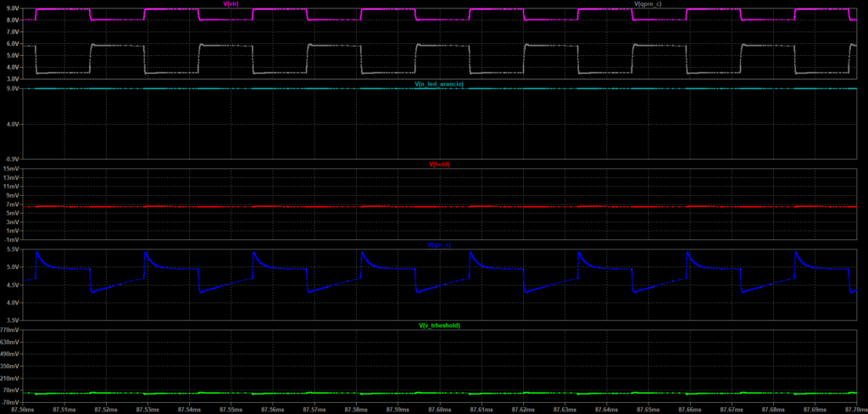The width and height of the screenshot is (868, 414).
Task: Click the 13mV axis label
Action: 12,177
